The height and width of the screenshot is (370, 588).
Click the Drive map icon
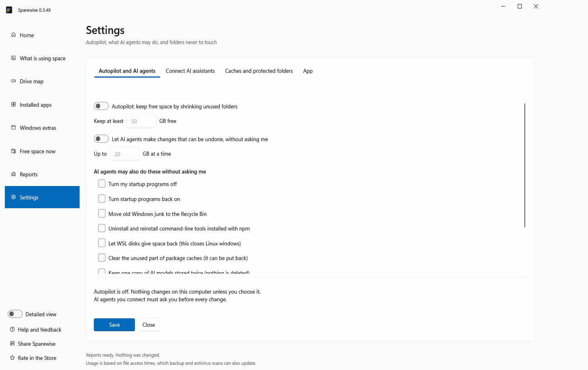pyautogui.click(x=13, y=81)
